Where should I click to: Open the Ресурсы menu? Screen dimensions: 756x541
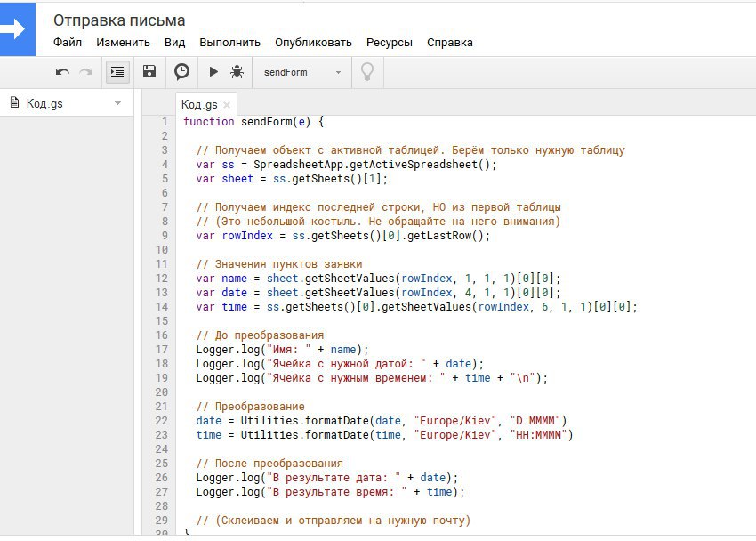[x=389, y=42]
